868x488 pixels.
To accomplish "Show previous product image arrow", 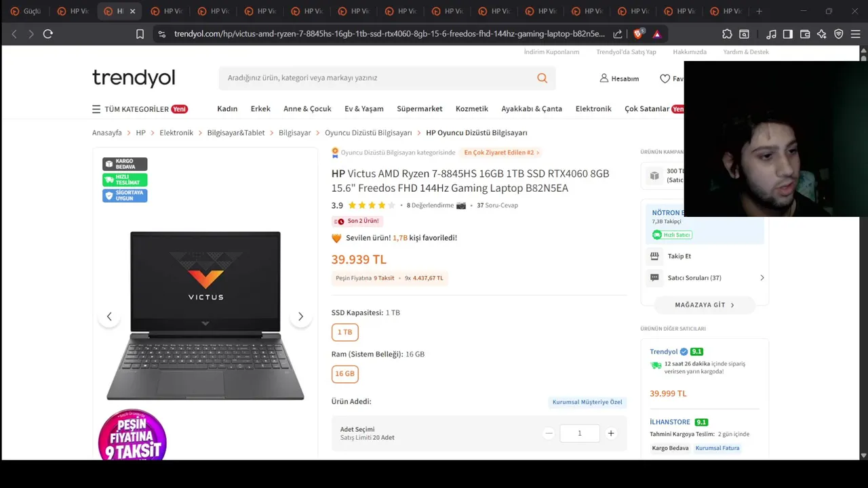I will click(109, 317).
